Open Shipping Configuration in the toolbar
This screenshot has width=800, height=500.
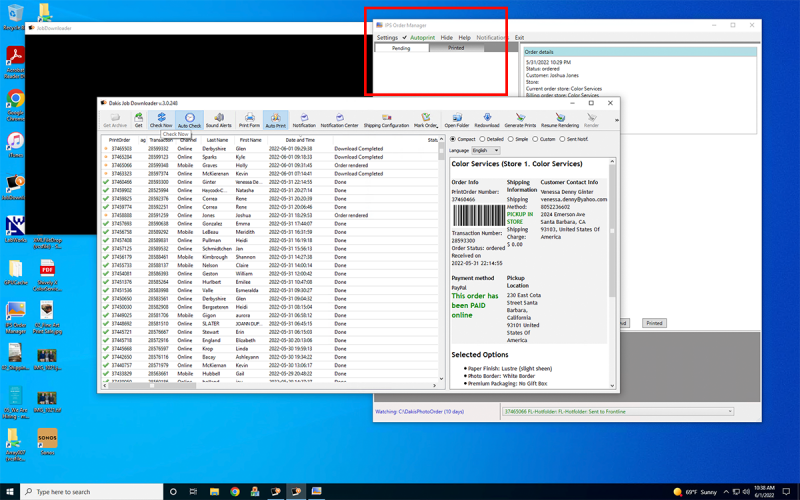coord(386,120)
